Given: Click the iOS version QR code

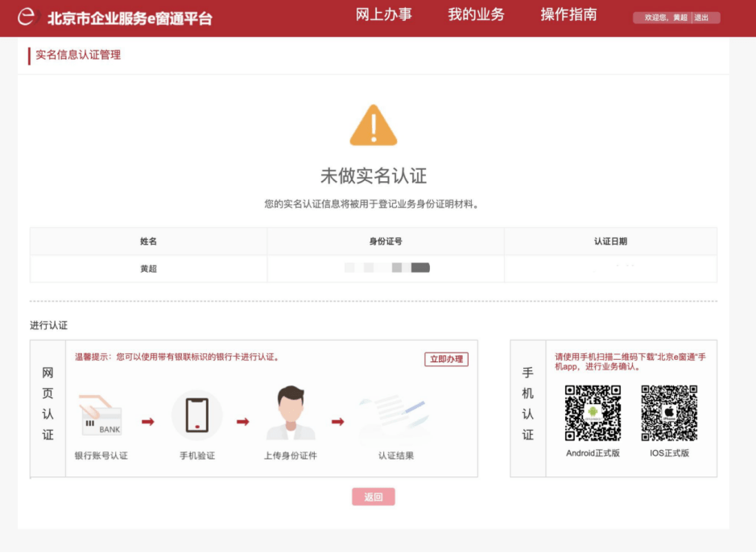Looking at the screenshot, I should tap(669, 413).
